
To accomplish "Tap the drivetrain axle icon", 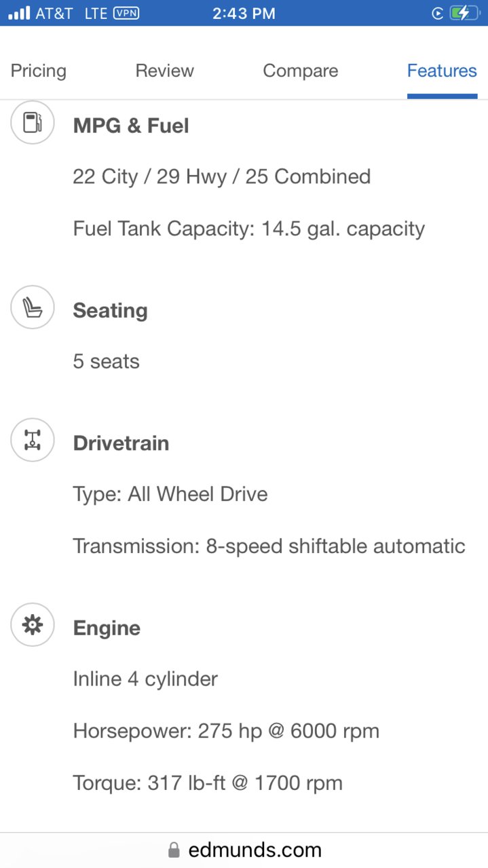I will 33,440.
